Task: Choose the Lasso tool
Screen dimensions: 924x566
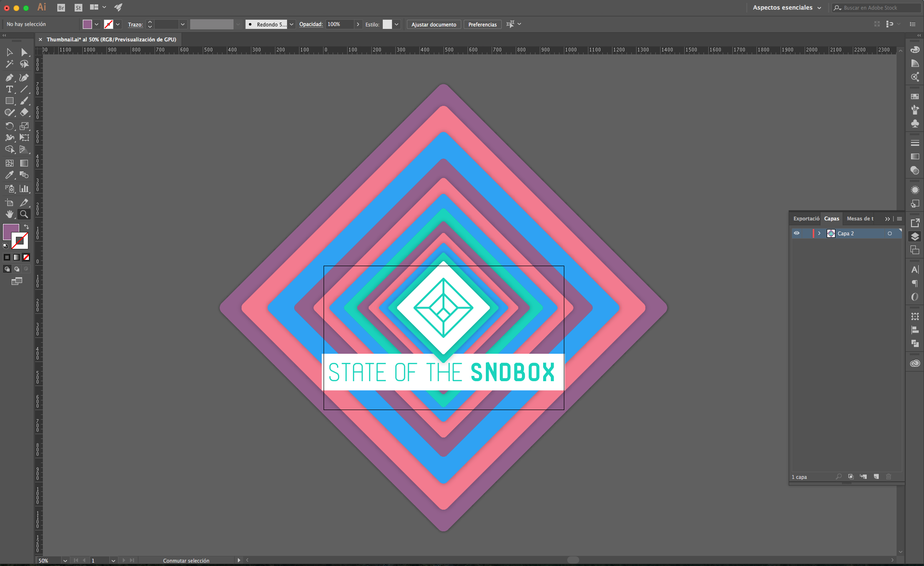Action: coord(24,64)
